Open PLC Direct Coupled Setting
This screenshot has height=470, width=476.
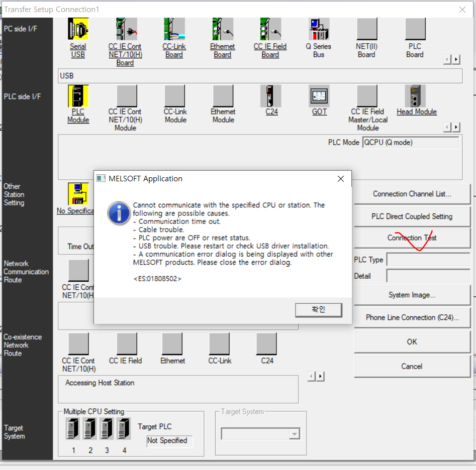click(412, 216)
